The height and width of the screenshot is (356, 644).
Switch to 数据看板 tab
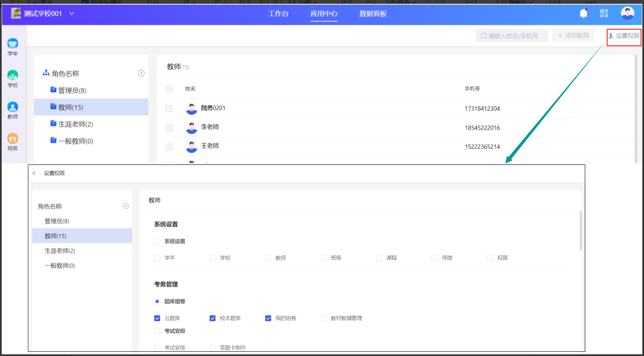[373, 14]
